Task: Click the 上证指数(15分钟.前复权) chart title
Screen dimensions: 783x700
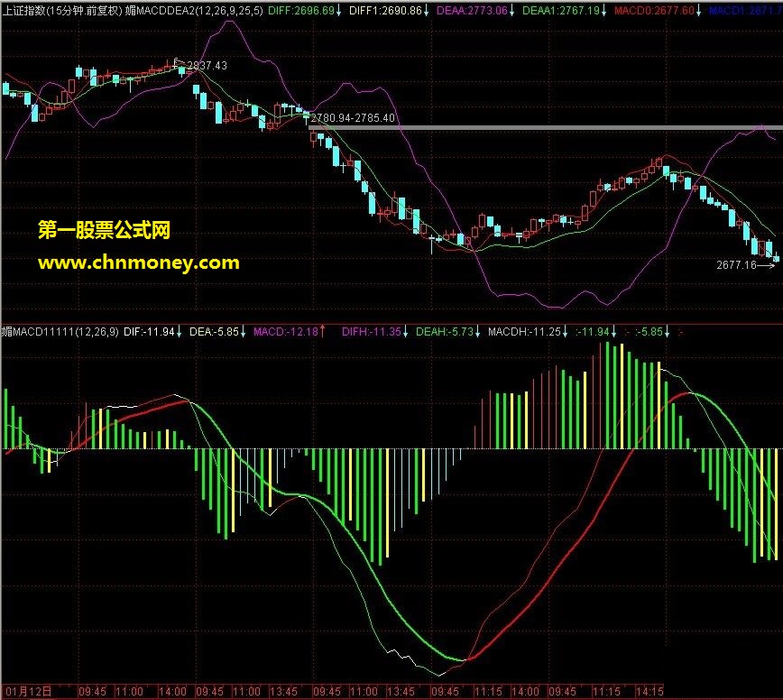Action: (62, 10)
